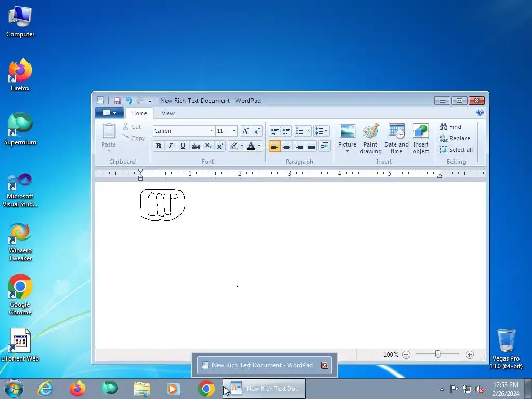532x399 pixels.
Task: Click Replace in Editing group
Action: 455,138
